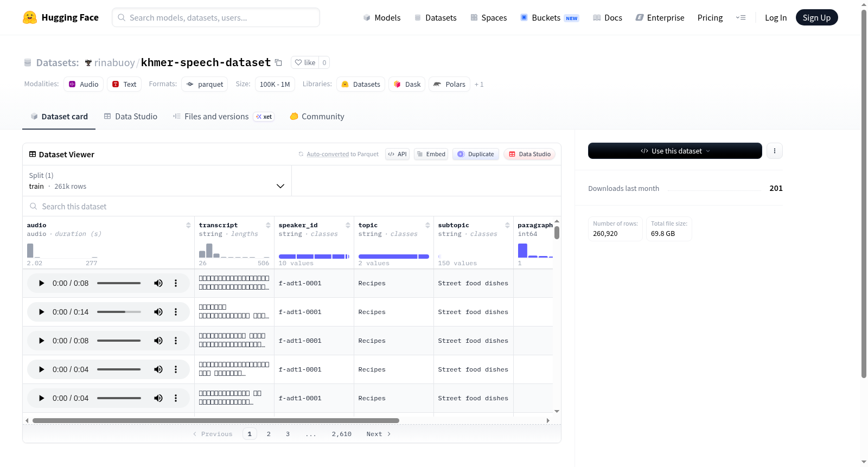
Task: Open Datasets in the top navigation
Action: pos(435,17)
